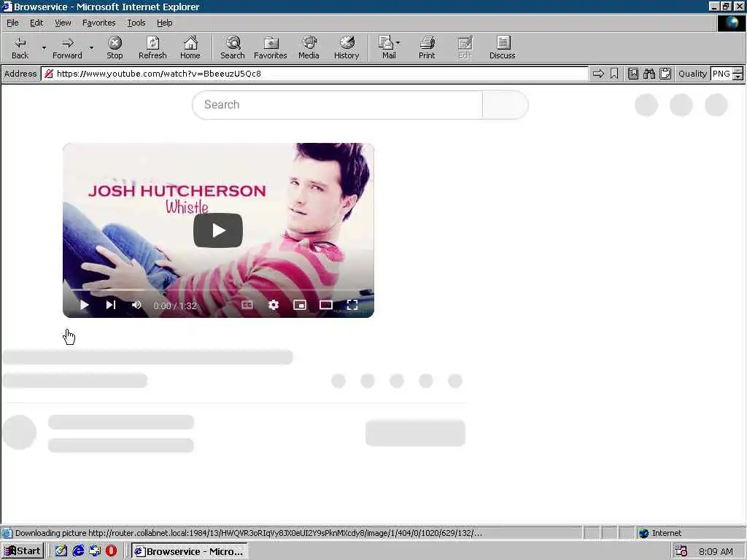Click the video progress bar

coord(218,289)
